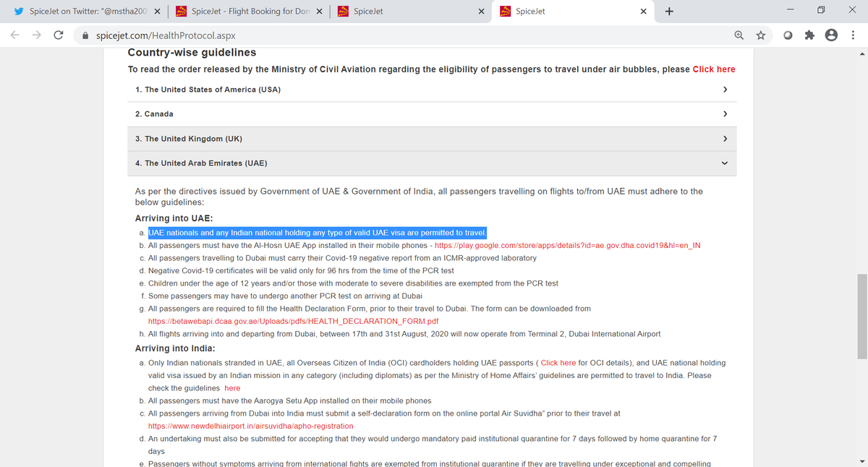Click the 'Arriving into India:' heading
Viewport: 868px width, 467px height.
pyautogui.click(x=174, y=348)
